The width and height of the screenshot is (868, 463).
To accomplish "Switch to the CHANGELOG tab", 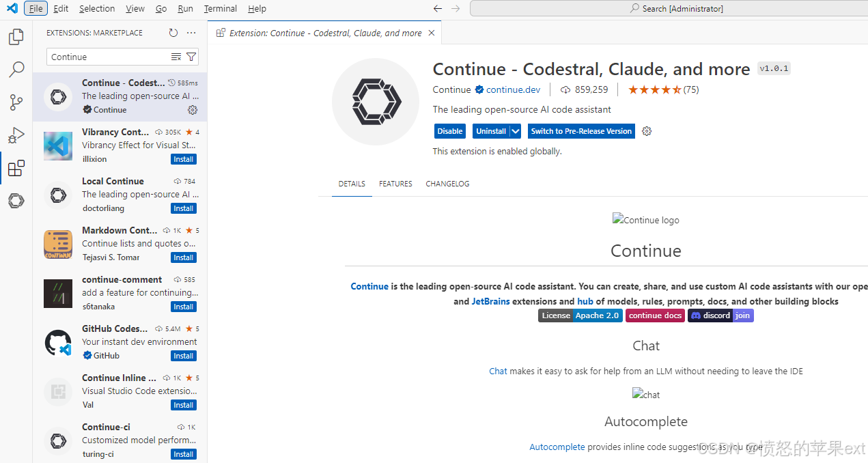I will [447, 184].
